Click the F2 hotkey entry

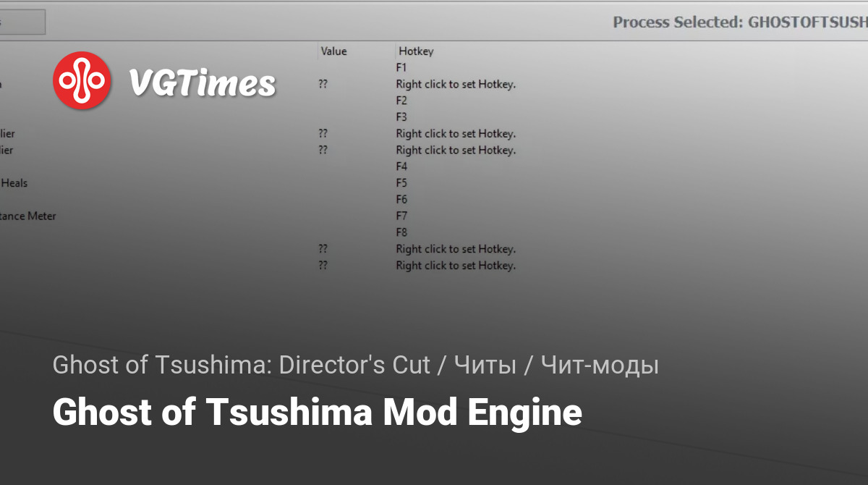coord(402,101)
